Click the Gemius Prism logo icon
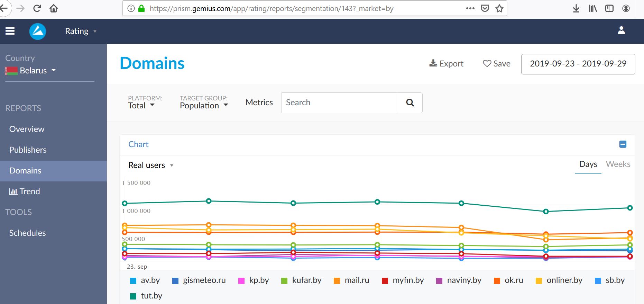The image size is (644, 304). [x=38, y=31]
